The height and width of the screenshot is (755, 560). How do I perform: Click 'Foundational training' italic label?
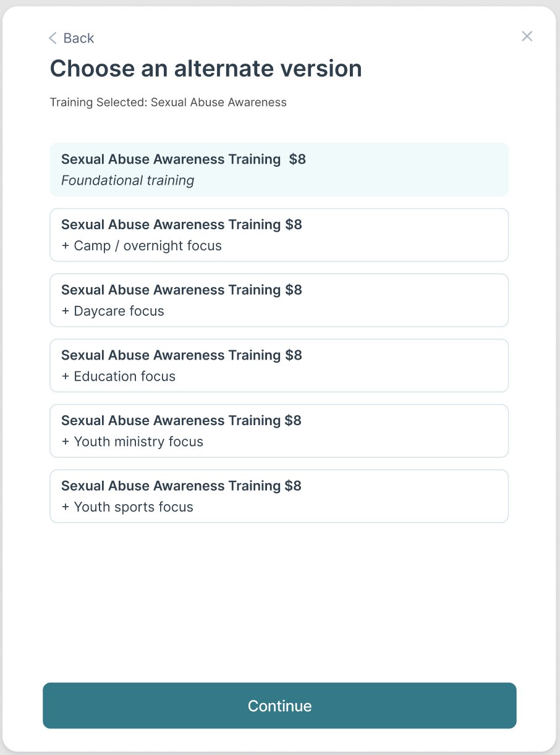pos(127,180)
